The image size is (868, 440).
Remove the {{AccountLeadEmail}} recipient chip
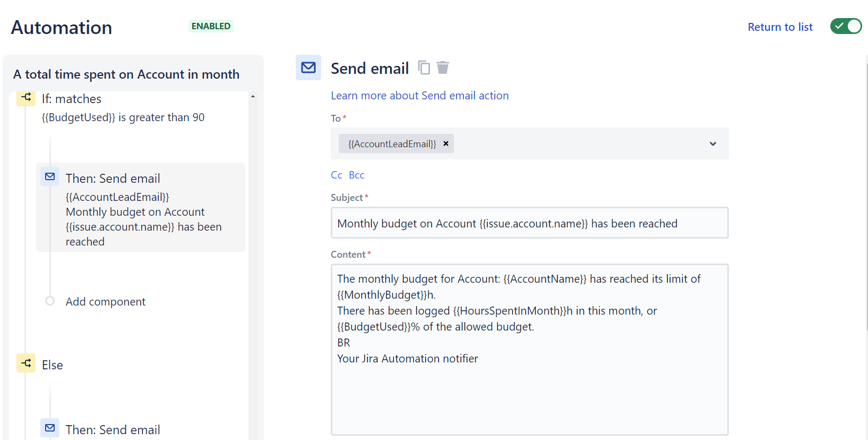click(446, 143)
